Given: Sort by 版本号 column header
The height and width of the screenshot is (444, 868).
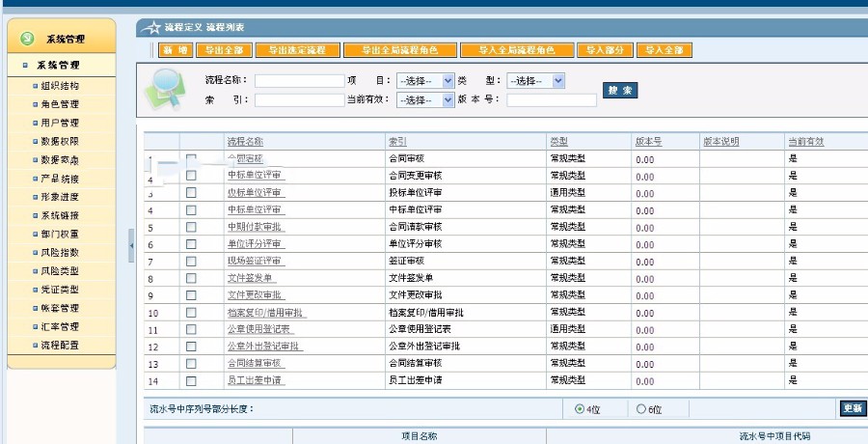Looking at the screenshot, I should (x=649, y=142).
